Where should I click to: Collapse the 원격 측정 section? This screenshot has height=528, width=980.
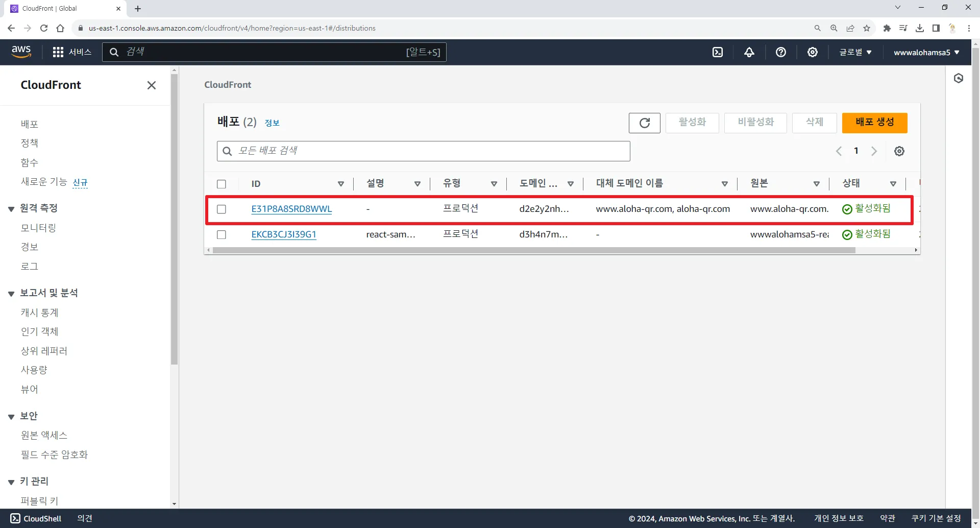coord(11,209)
